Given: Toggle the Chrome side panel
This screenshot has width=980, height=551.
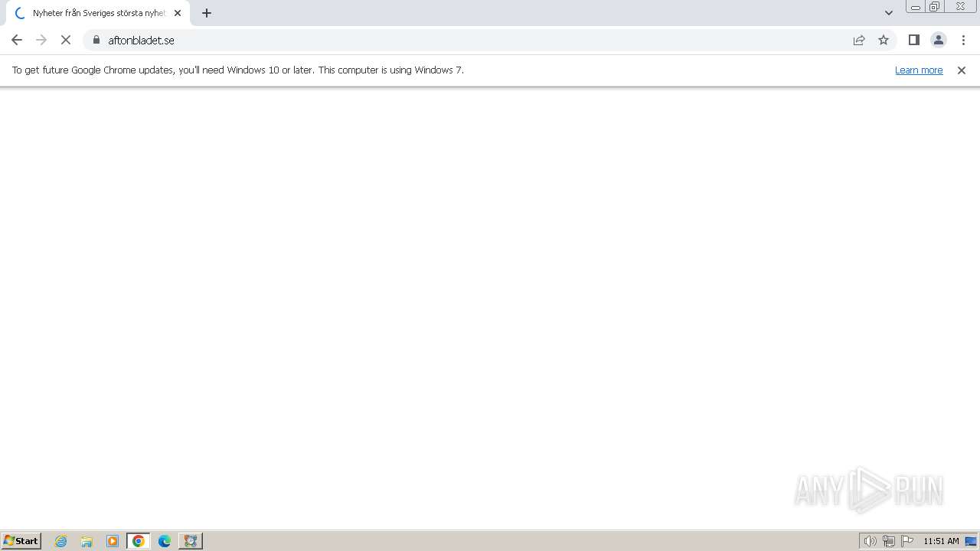Looking at the screenshot, I should click(914, 40).
